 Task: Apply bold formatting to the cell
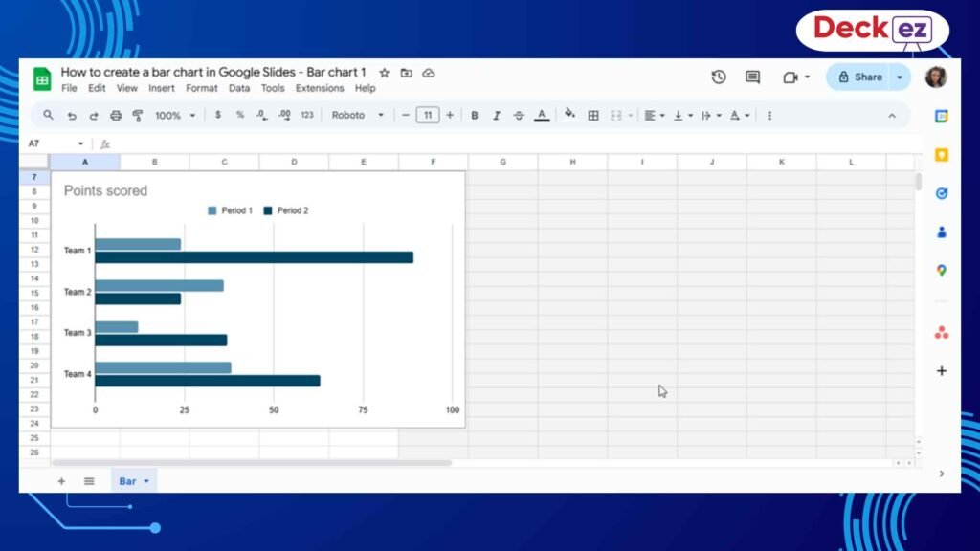pyautogui.click(x=475, y=115)
